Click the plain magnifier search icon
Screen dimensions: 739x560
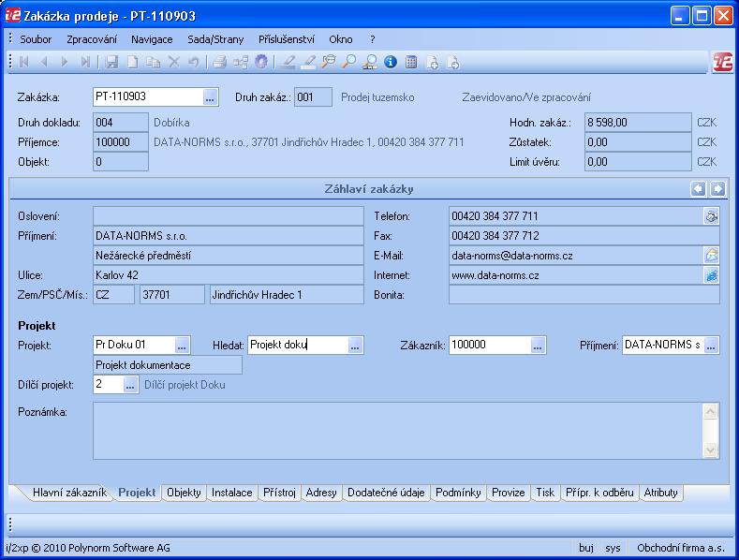tap(348, 62)
